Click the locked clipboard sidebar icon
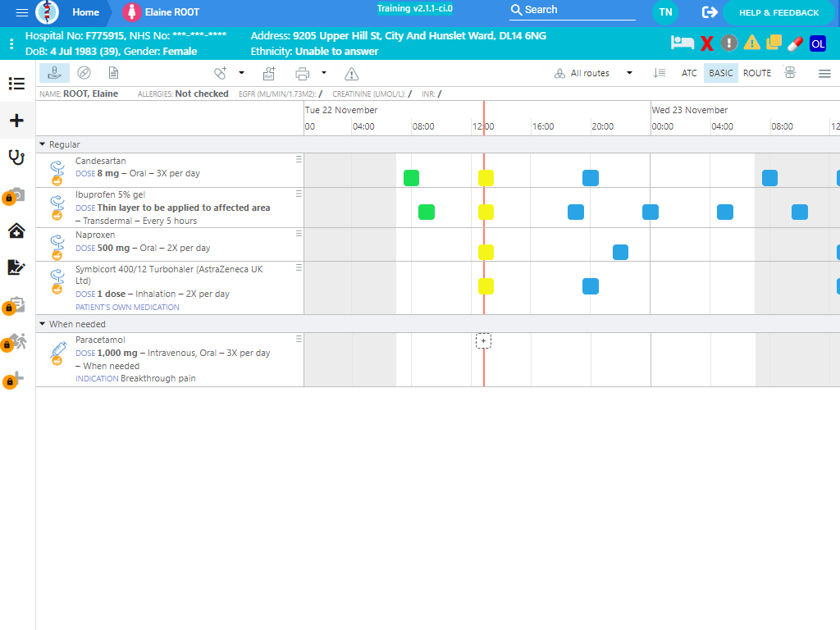Image resolution: width=840 pixels, height=630 pixels. [x=15, y=305]
